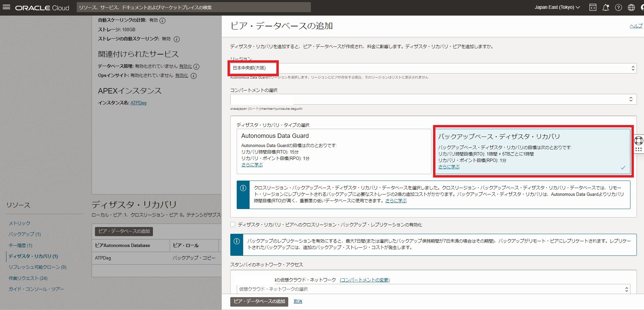This screenshot has height=310, width=644.
Task: Open the help question-mark icon
Action: click(619, 7)
